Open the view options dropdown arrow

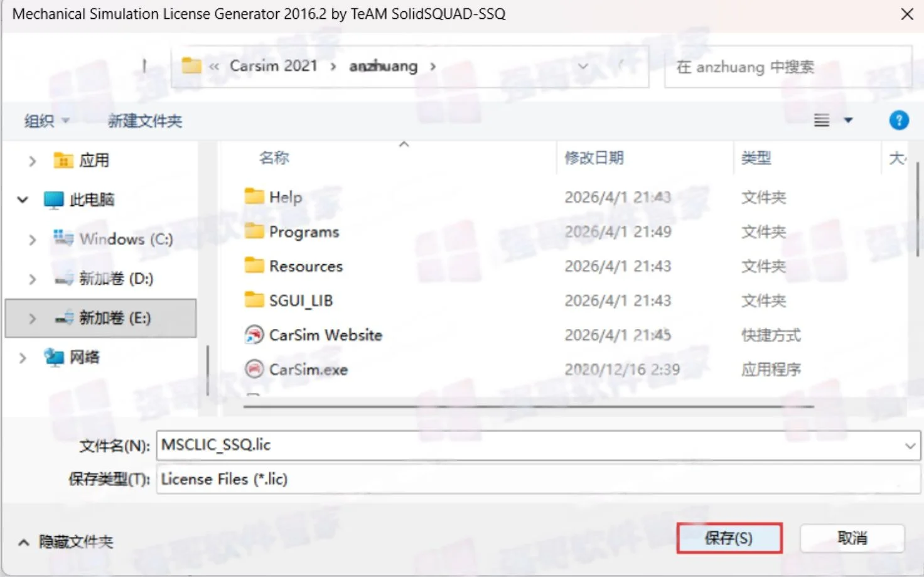(848, 120)
